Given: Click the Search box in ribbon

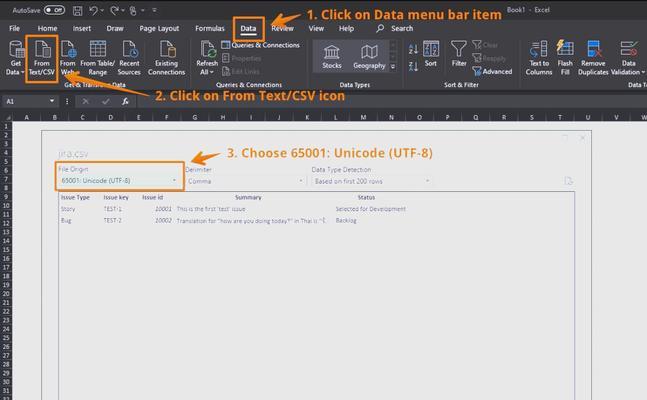Looking at the screenshot, I should tap(395, 28).
